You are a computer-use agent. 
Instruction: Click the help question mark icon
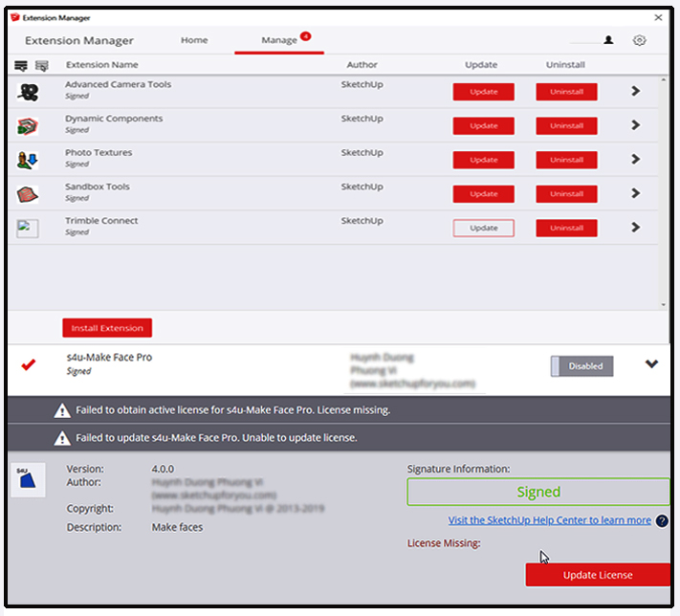click(x=662, y=521)
